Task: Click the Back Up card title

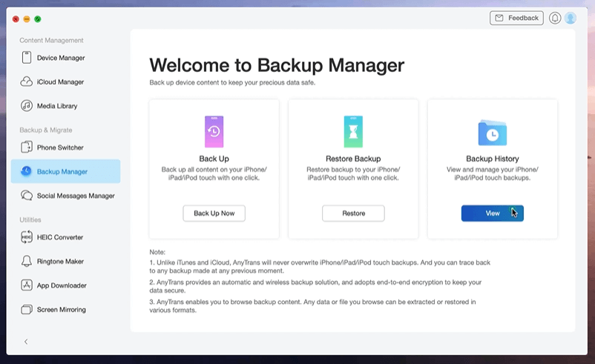Action: [214, 159]
